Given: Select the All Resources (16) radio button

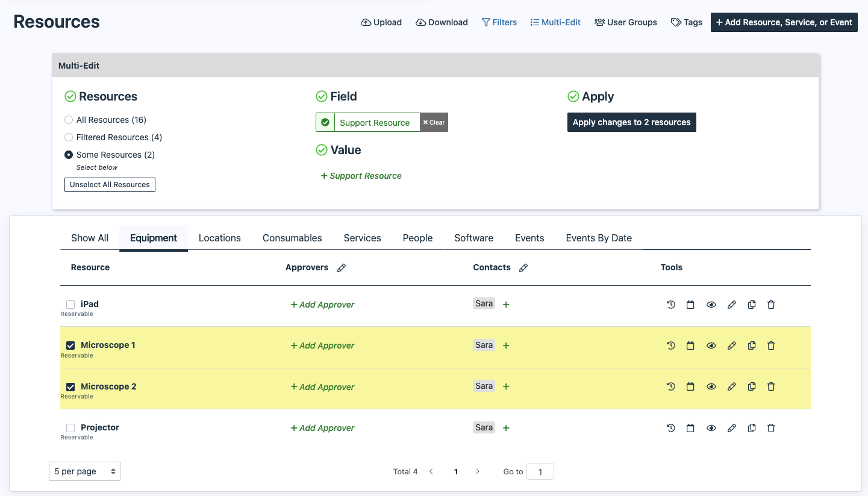Looking at the screenshot, I should pyautogui.click(x=69, y=120).
